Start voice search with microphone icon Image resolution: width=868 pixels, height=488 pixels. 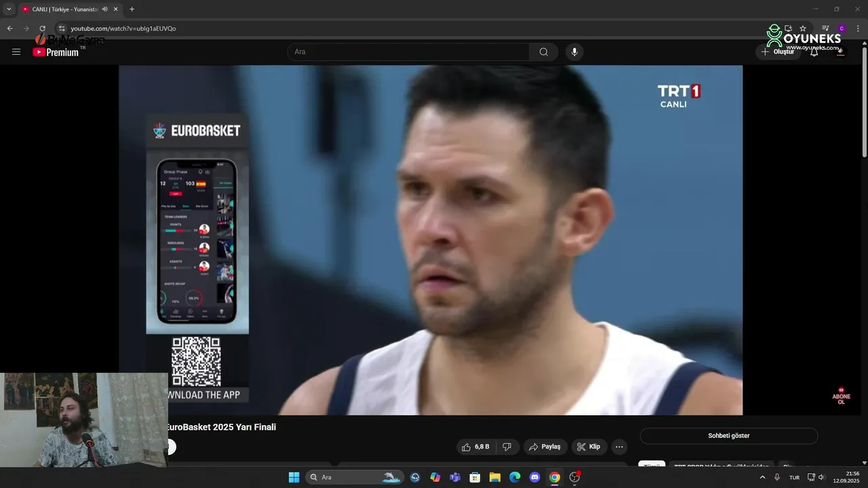(x=574, y=52)
